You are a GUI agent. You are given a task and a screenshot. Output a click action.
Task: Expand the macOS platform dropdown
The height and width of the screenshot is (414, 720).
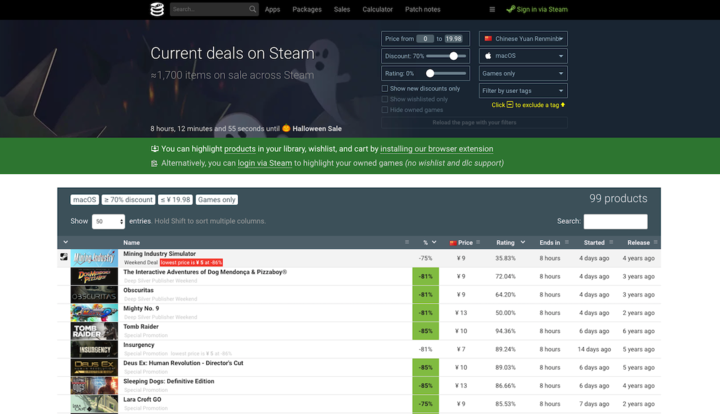coord(523,56)
